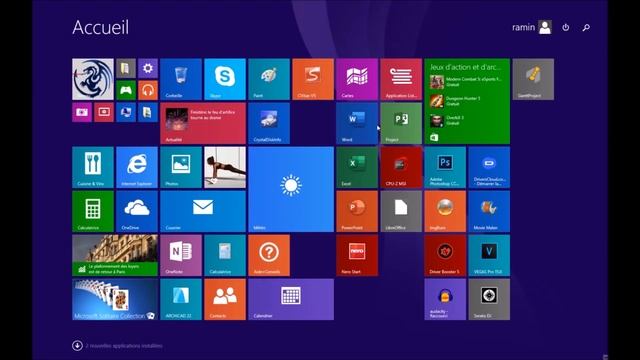The width and height of the screenshot is (640, 360).
Task: Launch the Word tile
Action: [x=357, y=123]
